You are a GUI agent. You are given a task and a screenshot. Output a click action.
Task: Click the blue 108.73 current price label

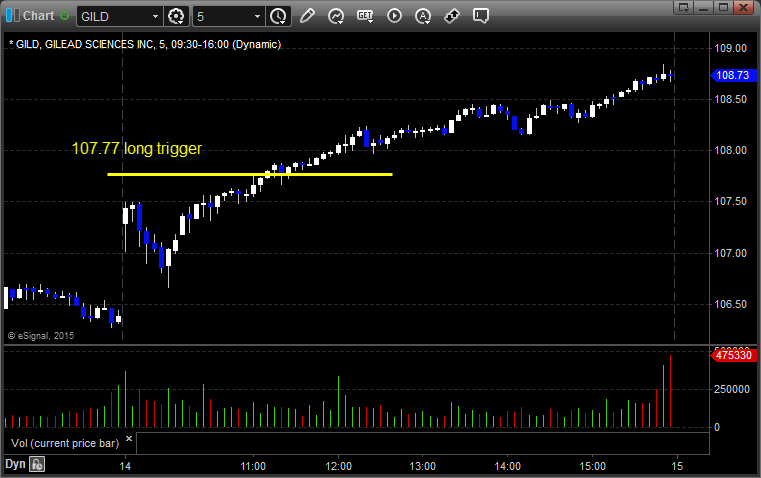[x=733, y=75]
